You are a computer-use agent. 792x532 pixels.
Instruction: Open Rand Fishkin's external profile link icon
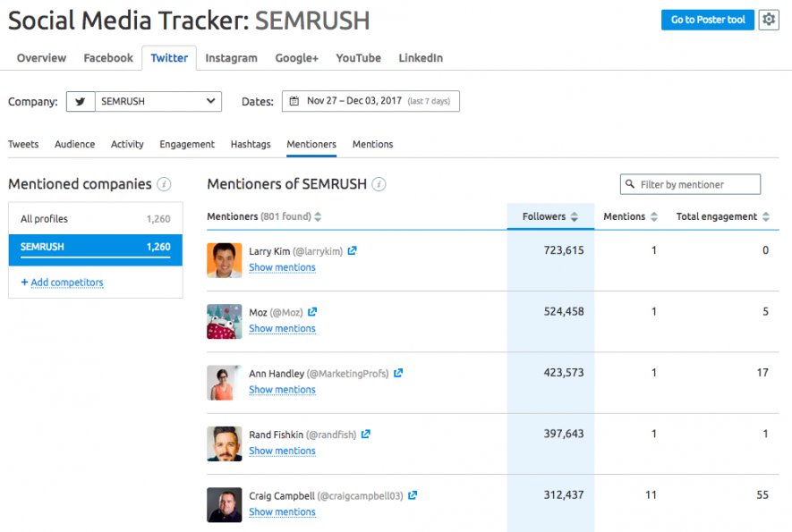point(366,434)
